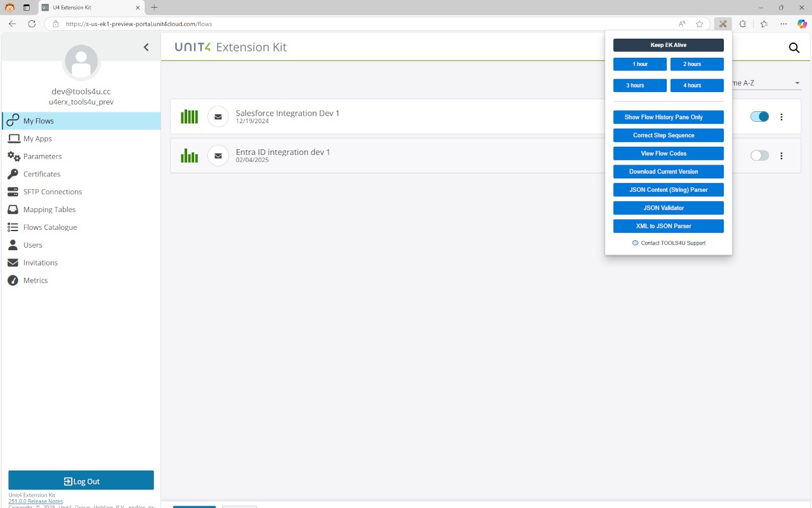812x508 pixels.
Task: Click the browser Extensions puzzle icon
Action: pos(743,23)
